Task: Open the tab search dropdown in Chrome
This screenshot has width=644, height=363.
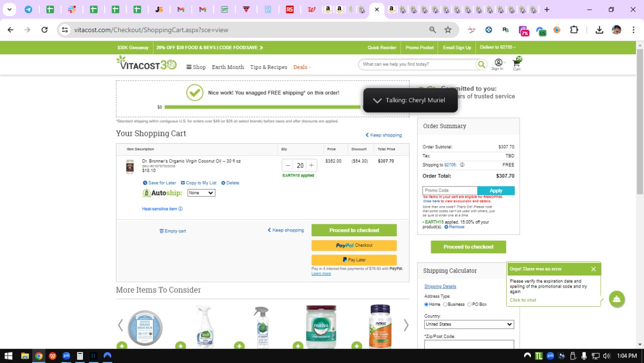Action: click(9, 10)
